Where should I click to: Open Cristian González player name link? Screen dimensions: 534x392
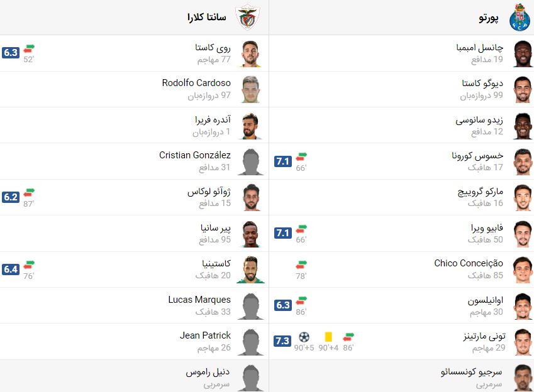tap(195, 155)
